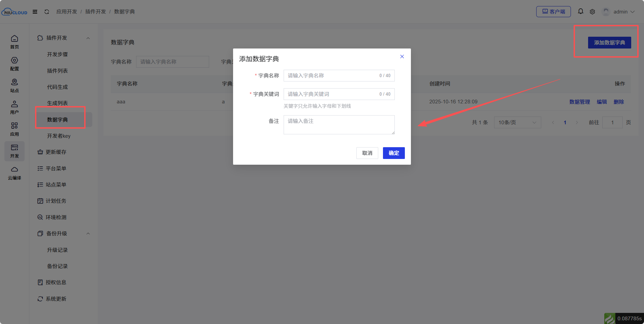Viewport: 644px width, 324px height.
Task: Toggle the sidebar collapse hamburger icon
Action: point(35,12)
